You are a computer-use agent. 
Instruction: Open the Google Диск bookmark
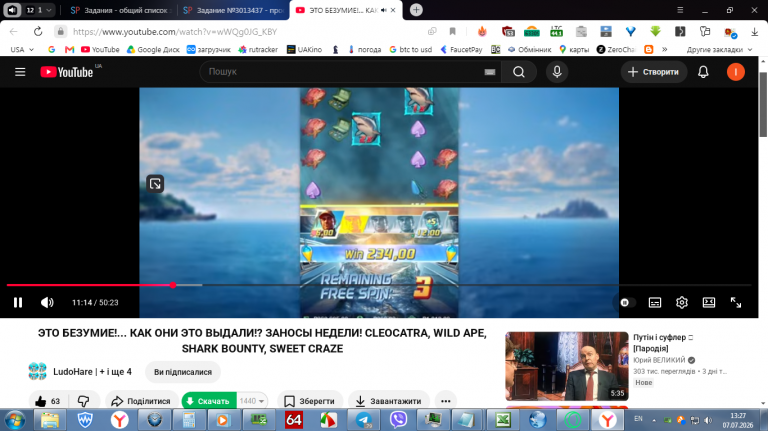[x=153, y=49]
